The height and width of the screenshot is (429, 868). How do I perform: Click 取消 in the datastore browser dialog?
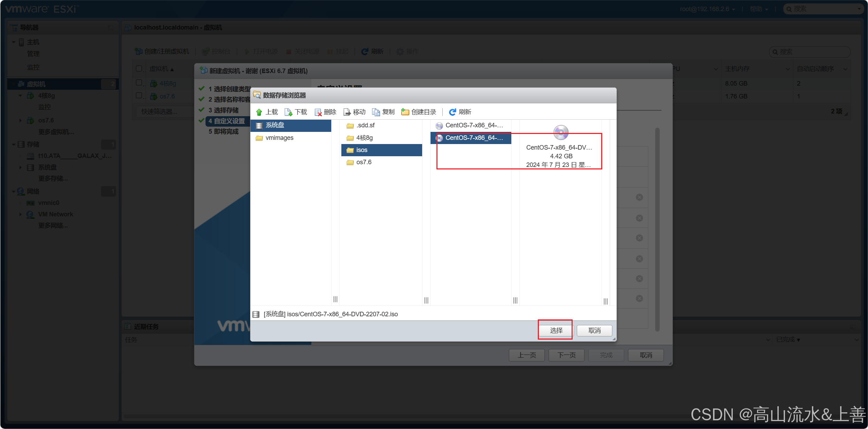[595, 330]
